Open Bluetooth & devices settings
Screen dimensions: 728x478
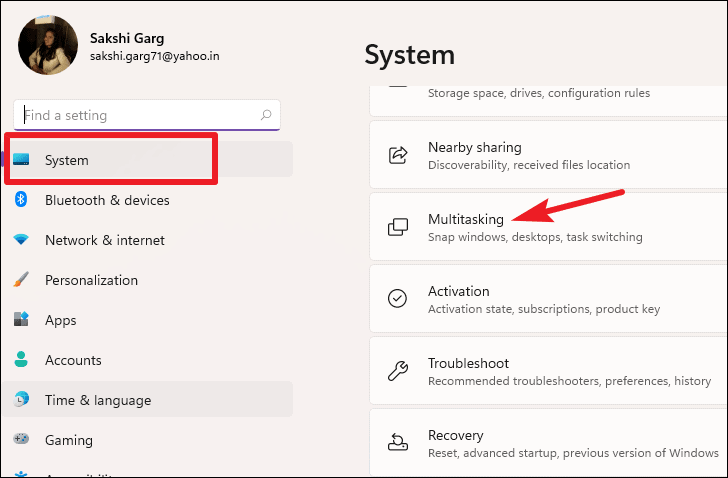[x=148, y=200]
